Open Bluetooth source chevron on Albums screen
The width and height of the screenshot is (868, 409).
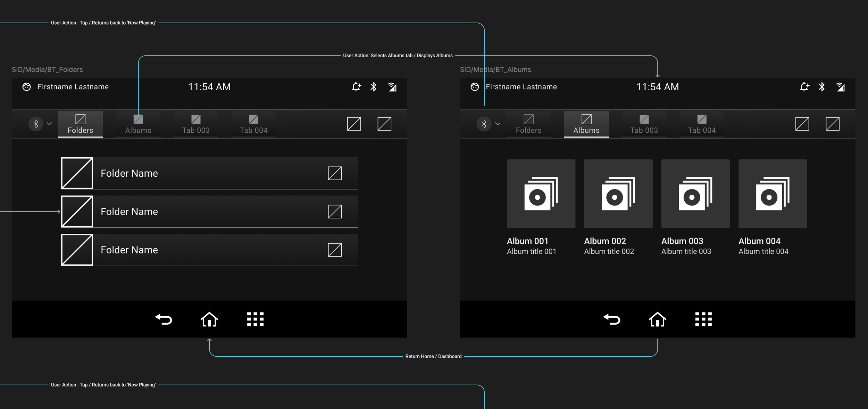pyautogui.click(x=498, y=124)
